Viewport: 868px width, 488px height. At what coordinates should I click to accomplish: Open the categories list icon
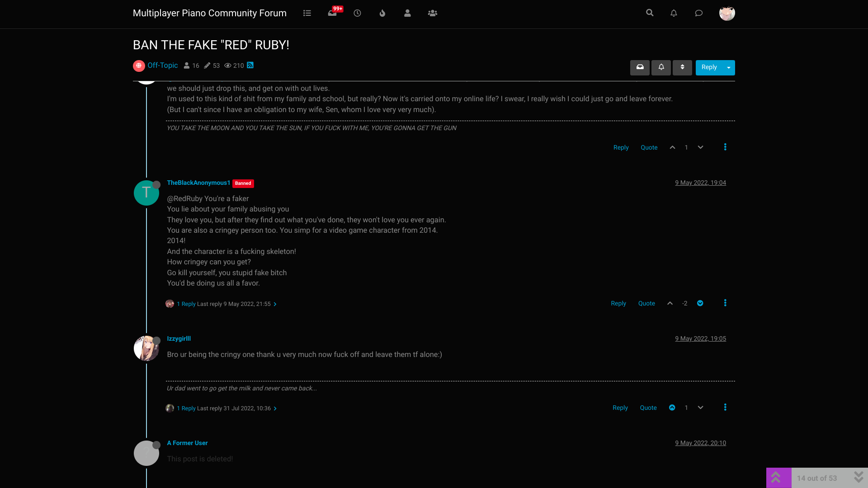pyautogui.click(x=307, y=13)
